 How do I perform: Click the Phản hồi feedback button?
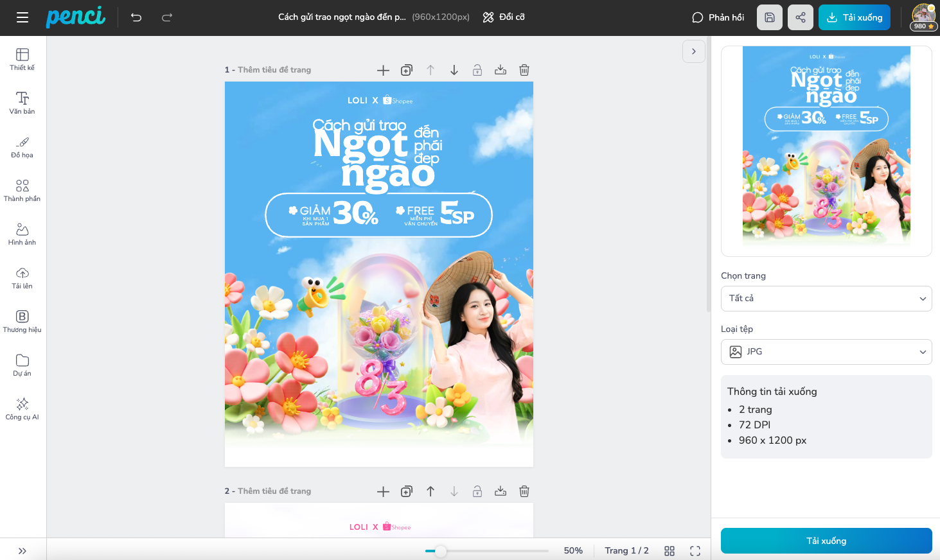(718, 17)
